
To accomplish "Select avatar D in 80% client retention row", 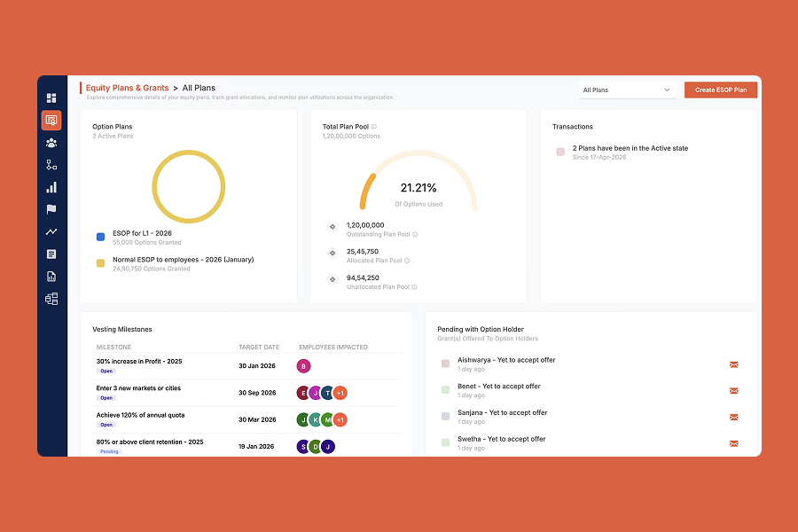I will (x=316, y=447).
